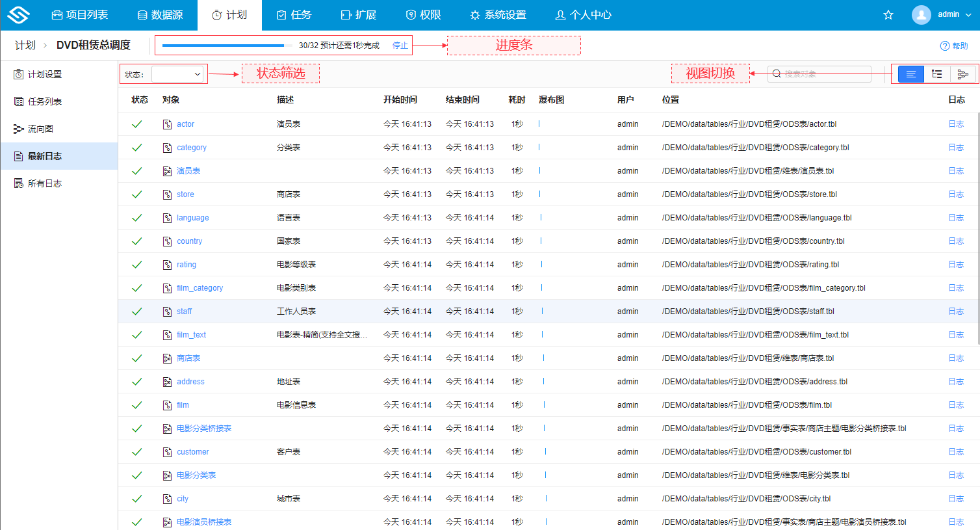This screenshot has height=530, width=980.
Task: Open 计划设置 in sidebar
Action: point(44,74)
